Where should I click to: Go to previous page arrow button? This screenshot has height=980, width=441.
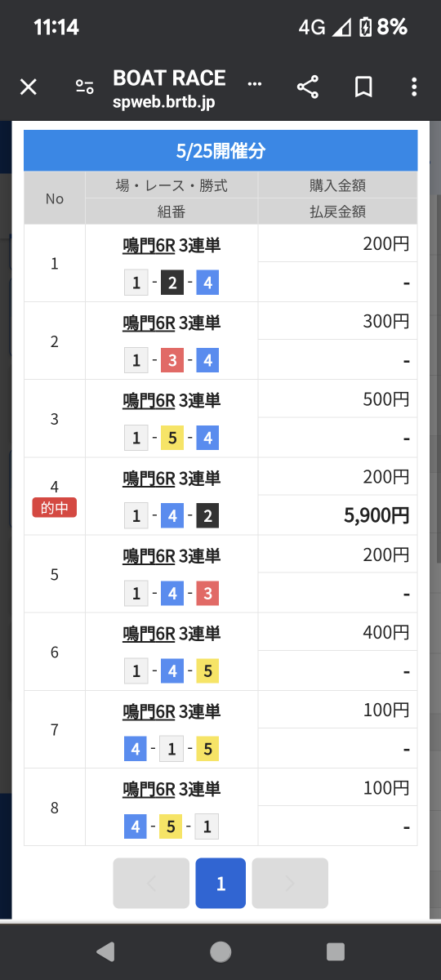coord(151,883)
